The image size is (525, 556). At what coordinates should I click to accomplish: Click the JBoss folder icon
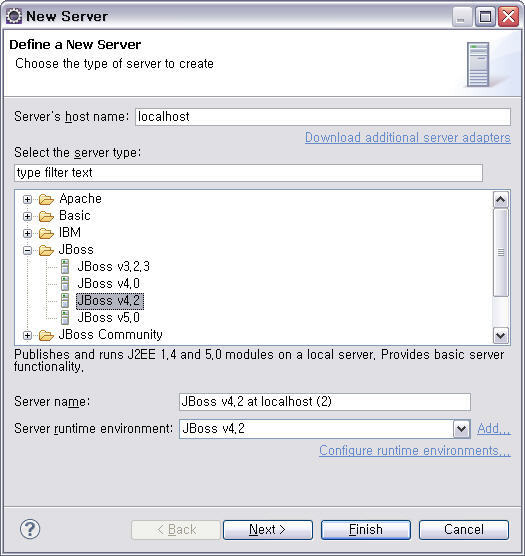coord(46,250)
